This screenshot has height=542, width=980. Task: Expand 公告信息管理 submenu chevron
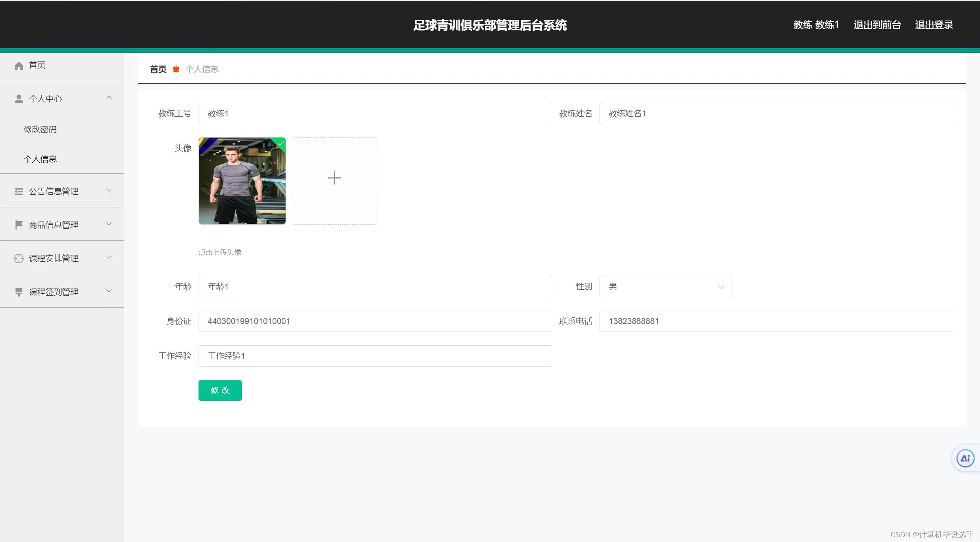tap(109, 190)
